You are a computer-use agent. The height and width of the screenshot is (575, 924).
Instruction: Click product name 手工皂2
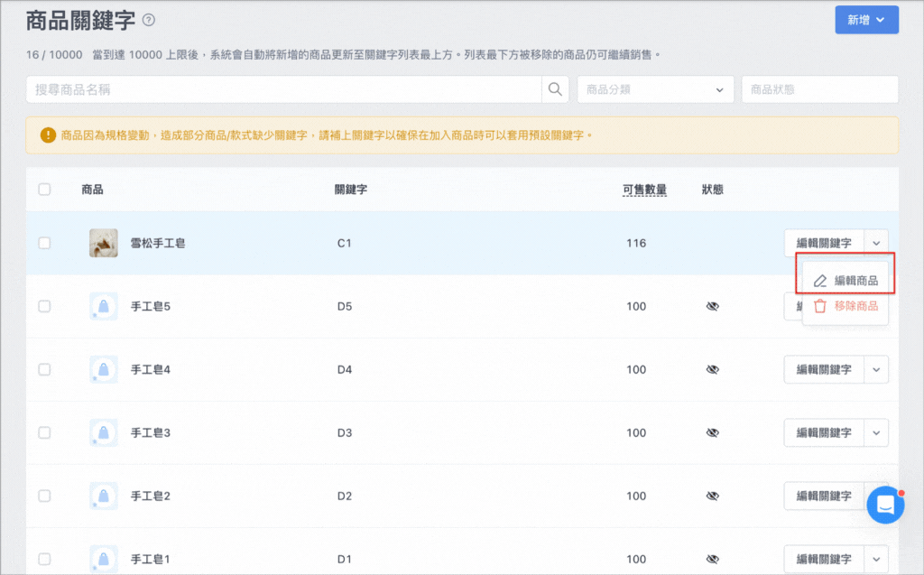tap(151, 496)
